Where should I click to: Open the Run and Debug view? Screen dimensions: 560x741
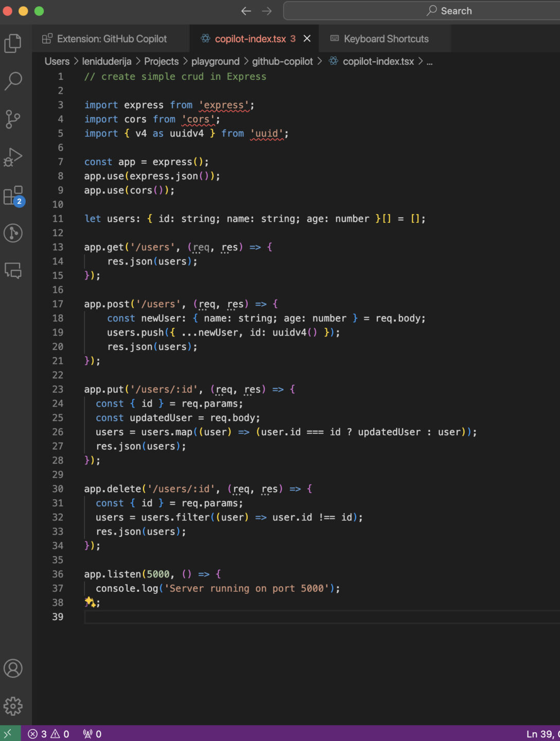click(13, 157)
